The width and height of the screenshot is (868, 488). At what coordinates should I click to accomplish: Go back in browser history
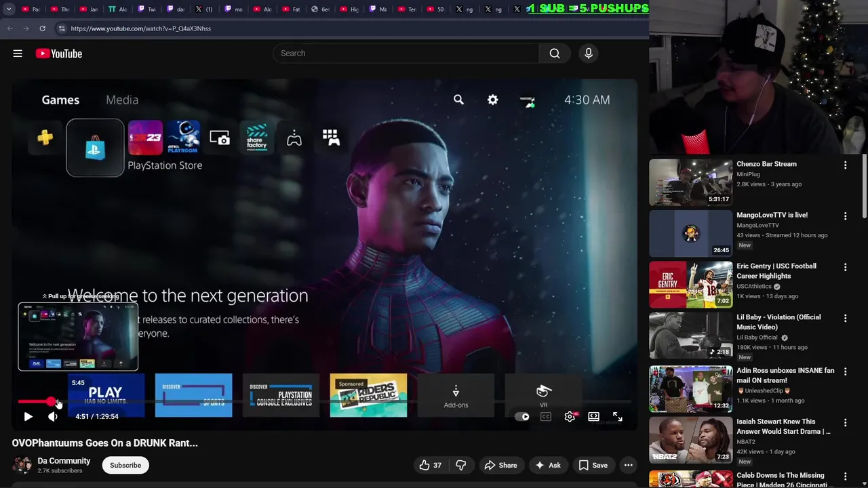(9, 28)
